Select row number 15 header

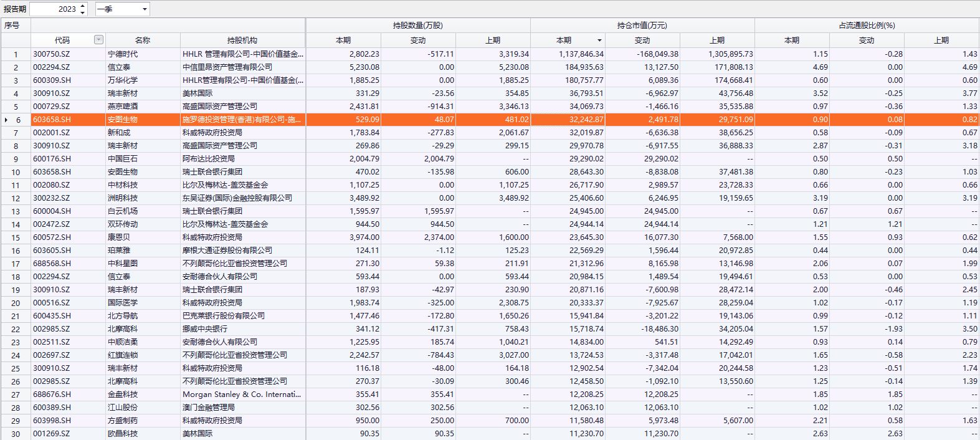(16, 237)
